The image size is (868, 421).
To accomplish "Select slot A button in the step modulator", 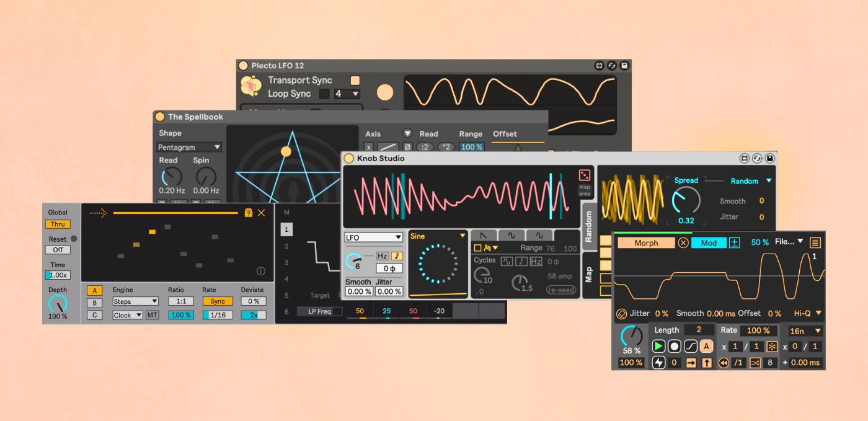I will point(94,290).
